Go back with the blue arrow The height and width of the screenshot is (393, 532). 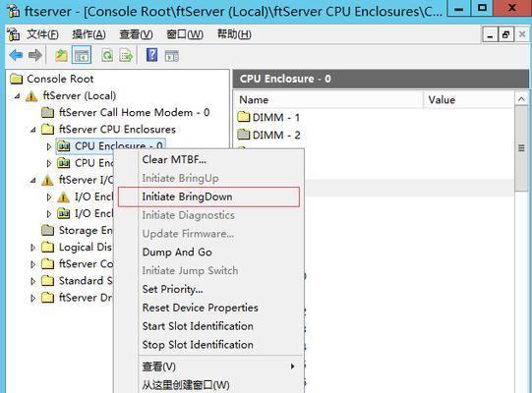tap(16, 55)
